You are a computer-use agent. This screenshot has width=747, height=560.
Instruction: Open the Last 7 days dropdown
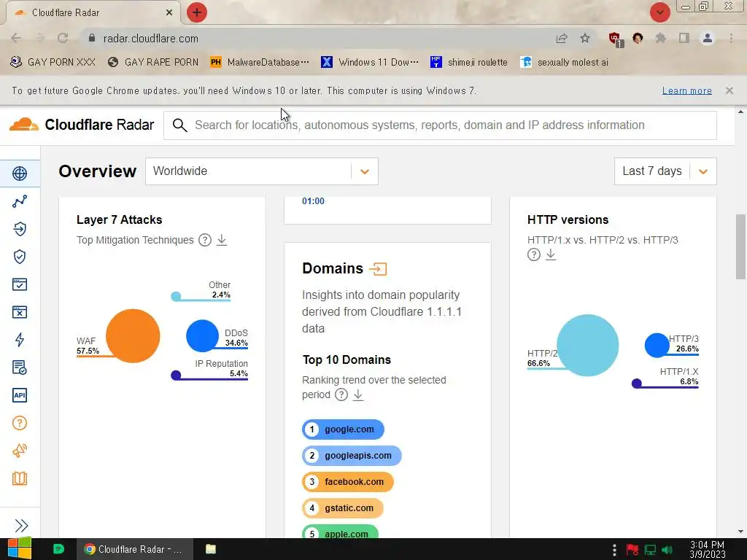(x=665, y=171)
